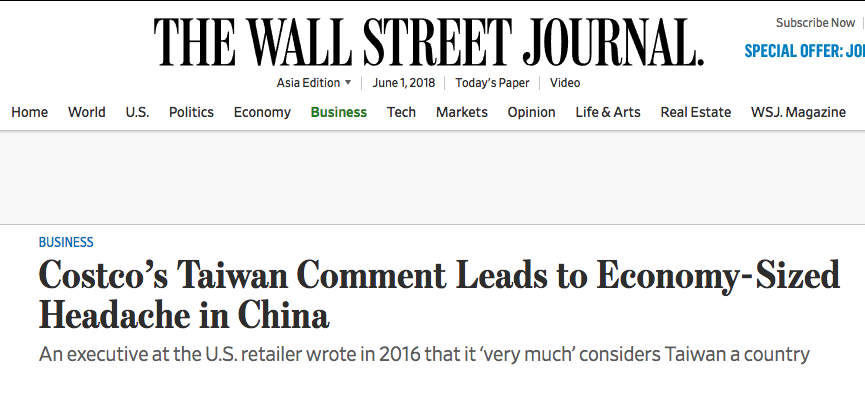The height and width of the screenshot is (393, 865).
Task: Go to the Home section
Action: (x=29, y=112)
